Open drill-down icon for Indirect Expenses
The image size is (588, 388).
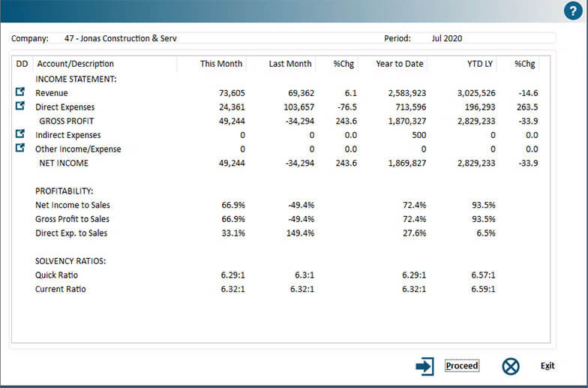[x=20, y=134]
